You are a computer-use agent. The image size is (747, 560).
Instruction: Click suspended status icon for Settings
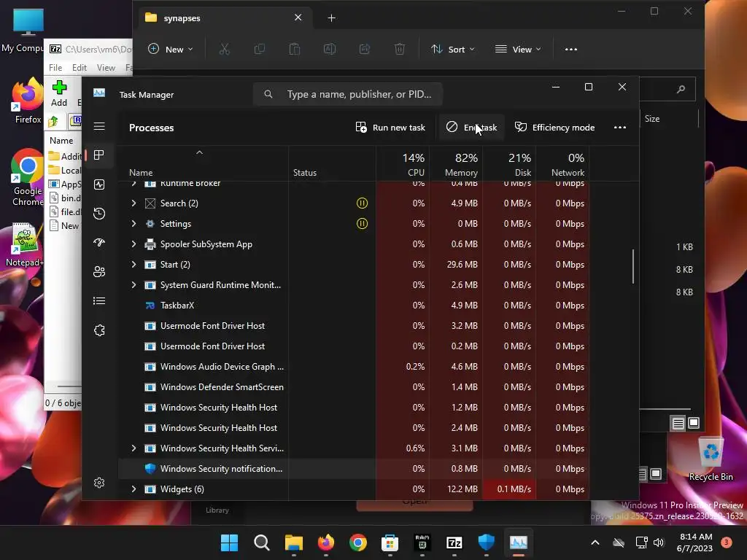point(362,224)
